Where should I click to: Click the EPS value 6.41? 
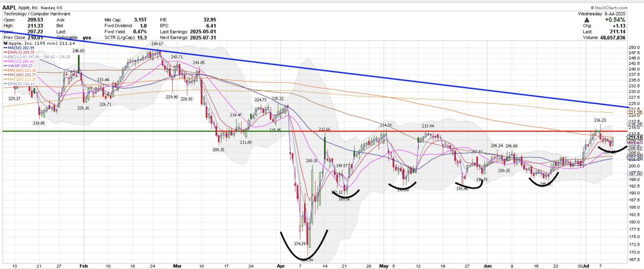pos(211,25)
